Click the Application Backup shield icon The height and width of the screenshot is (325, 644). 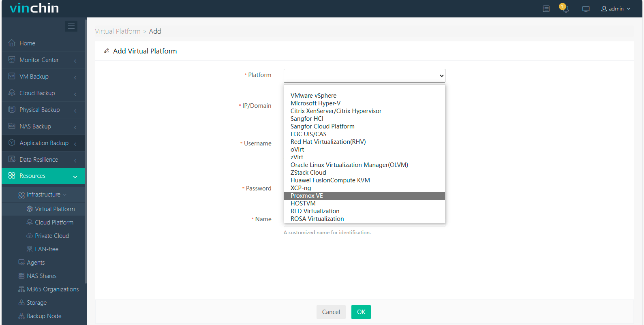[x=12, y=143]
